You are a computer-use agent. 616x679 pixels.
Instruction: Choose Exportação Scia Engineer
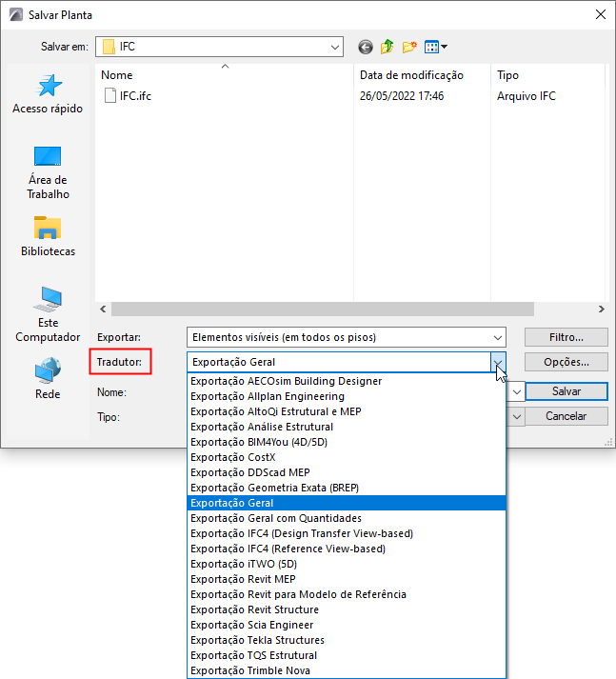347,625
